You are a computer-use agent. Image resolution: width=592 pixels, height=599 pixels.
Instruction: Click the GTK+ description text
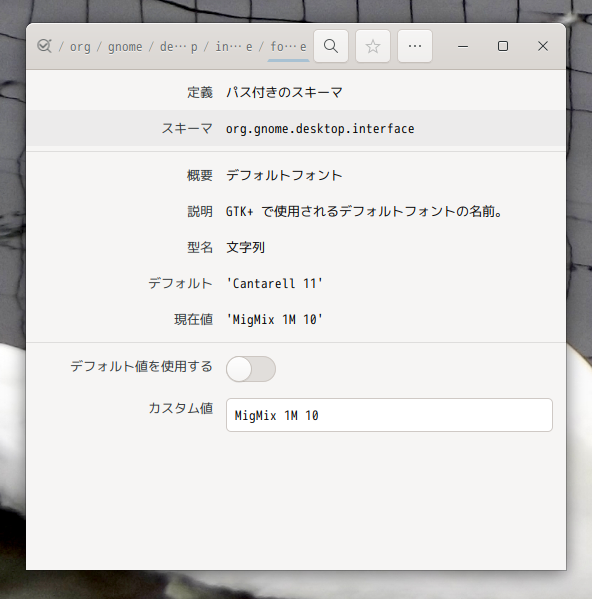pyautogui.click(x=364, y=211)
